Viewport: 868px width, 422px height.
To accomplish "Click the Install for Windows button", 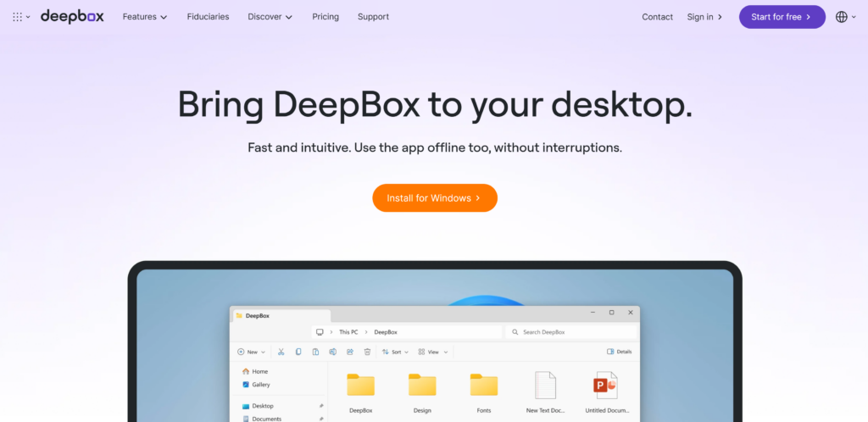I will pos(435,198).
